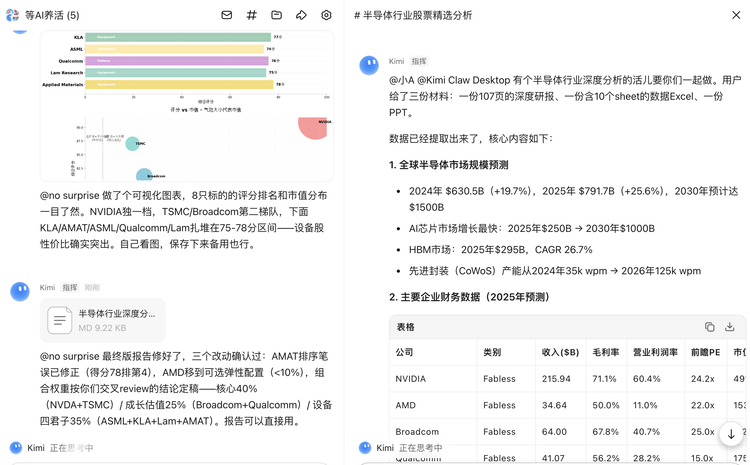The width and height of the screenshot is (750, 465).
Task: Click the 指挥 tag beside Kimi in right panel
Action: tap(419, 61)
